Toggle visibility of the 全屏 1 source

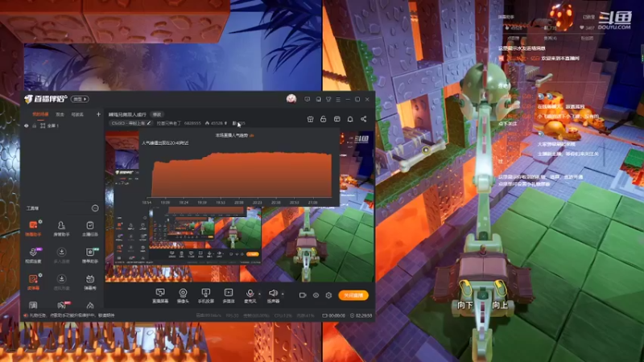pos(27,125)
